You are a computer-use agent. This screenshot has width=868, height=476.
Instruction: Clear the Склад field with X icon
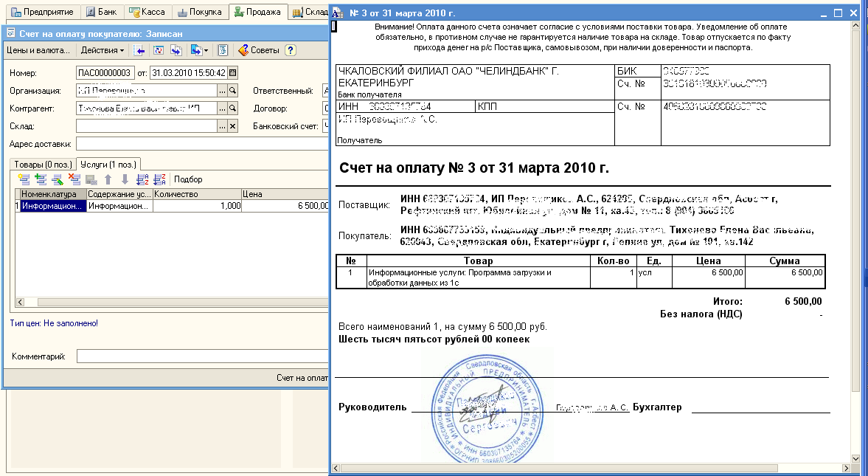click(233, 126)
